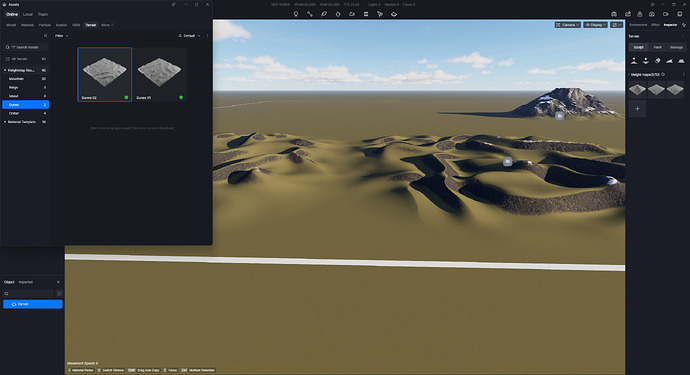690x375 pixels.
Task: Select All Terrain in the Assets sidebar
Action: [x=26, y=59]
